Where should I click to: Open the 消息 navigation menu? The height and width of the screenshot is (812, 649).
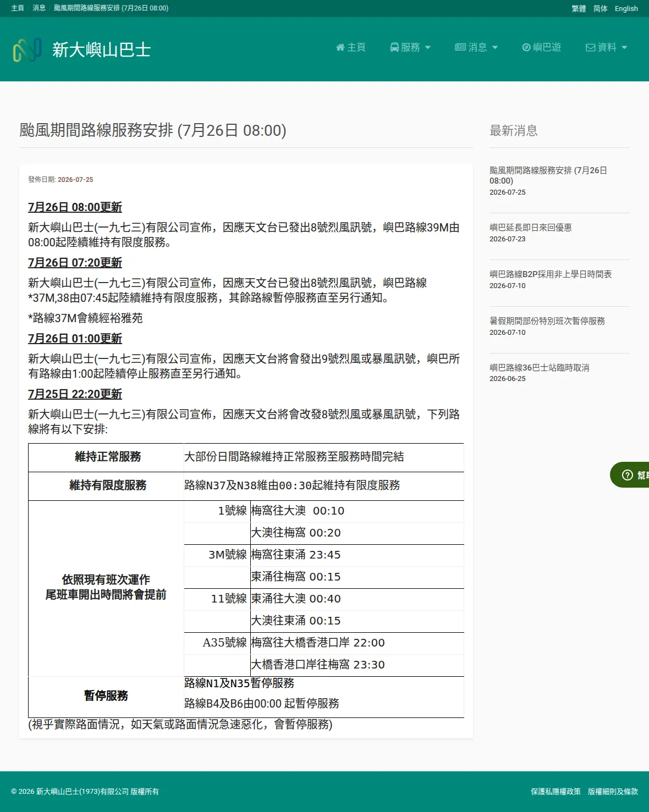click(476, 47)
